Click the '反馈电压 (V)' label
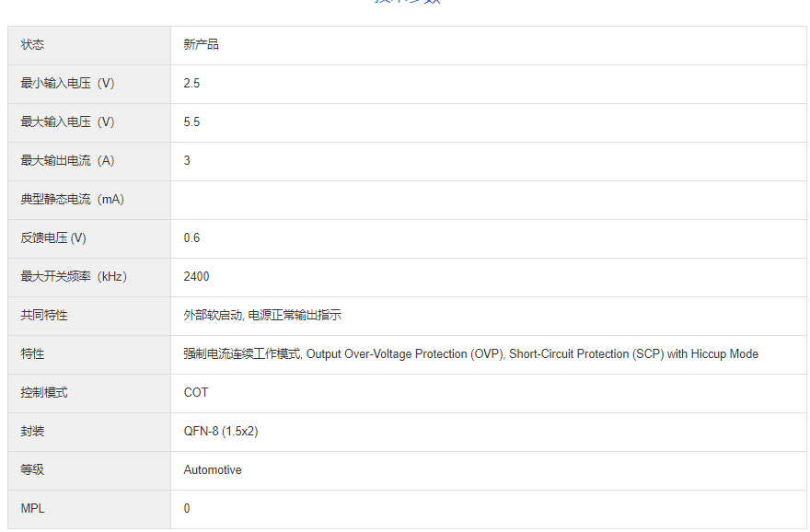This screenshot has width=810, height=532. click(53, 238)
